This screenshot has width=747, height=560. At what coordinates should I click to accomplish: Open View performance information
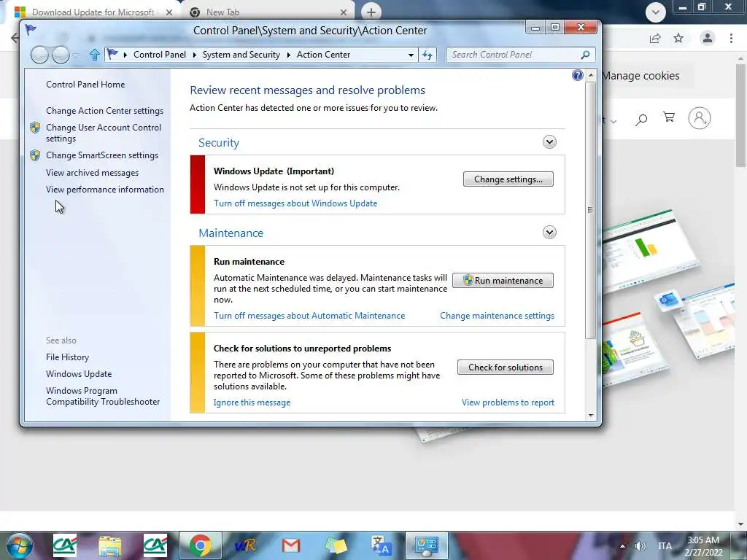[105, 190]
